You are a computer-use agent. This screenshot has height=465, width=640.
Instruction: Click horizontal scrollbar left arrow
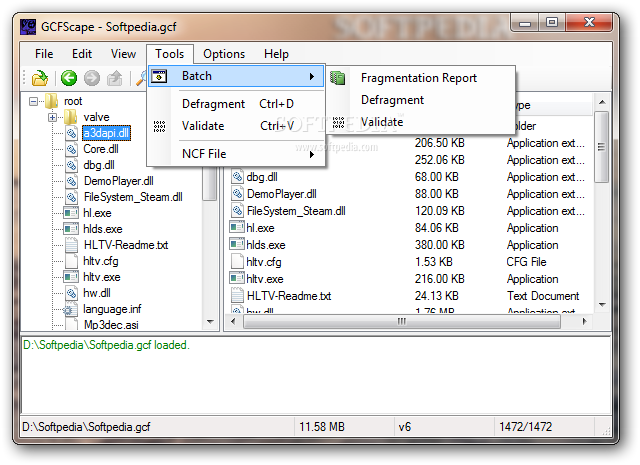tap(233, 321)
